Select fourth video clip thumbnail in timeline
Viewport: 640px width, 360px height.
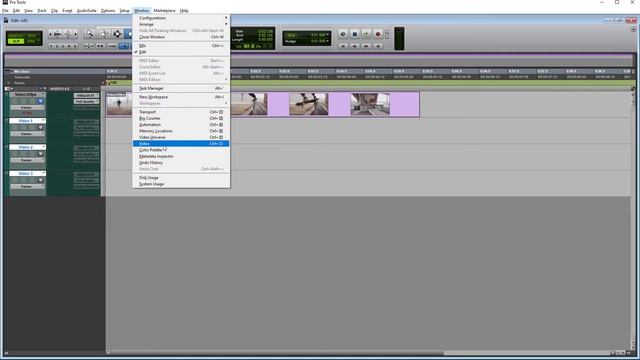point(370,104)
